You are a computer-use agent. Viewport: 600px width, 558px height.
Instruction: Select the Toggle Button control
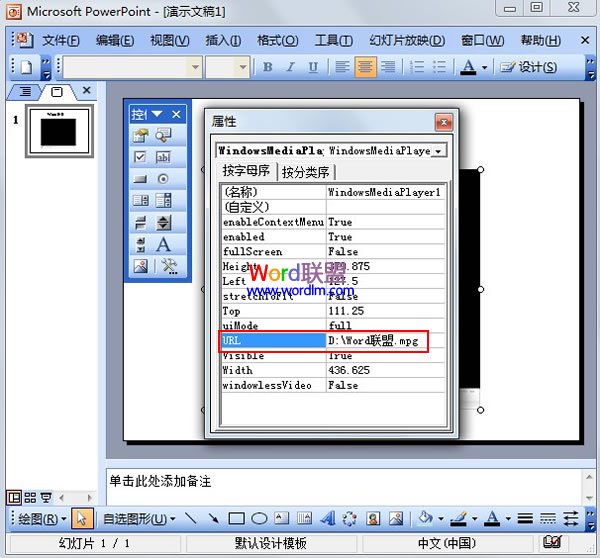tap(140, 223)
